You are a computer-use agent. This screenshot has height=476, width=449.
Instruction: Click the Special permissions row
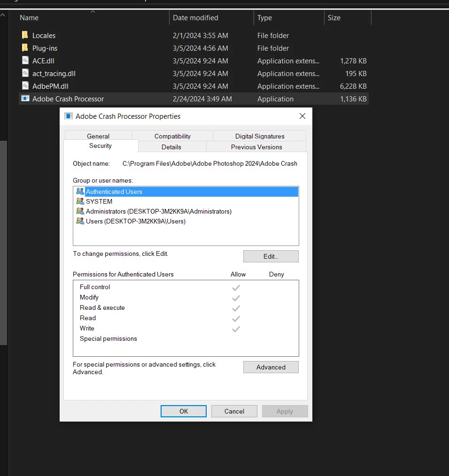[186, 338]
